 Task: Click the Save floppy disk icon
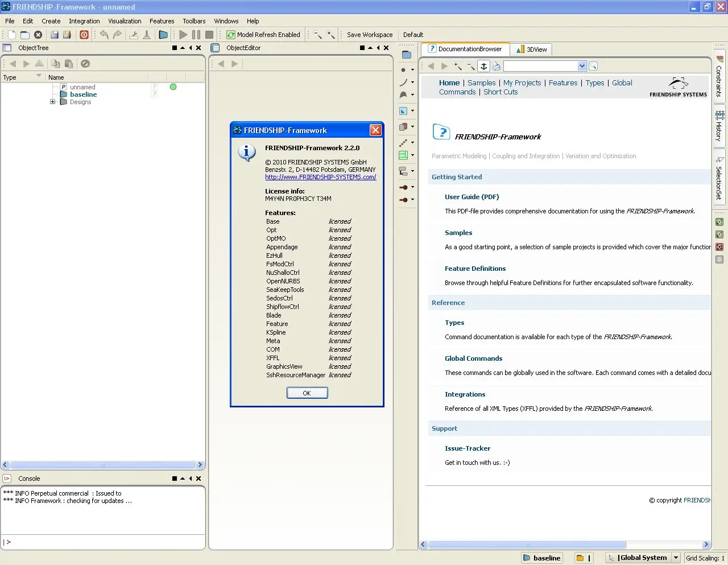[55, 35]
